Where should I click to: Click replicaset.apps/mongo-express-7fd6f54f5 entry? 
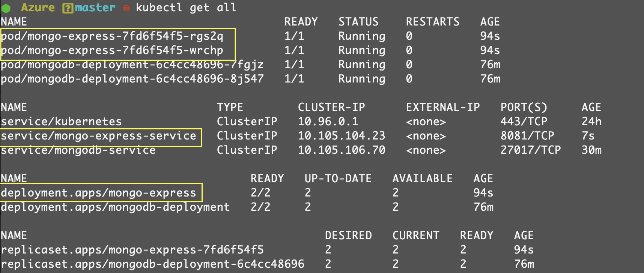132,250
